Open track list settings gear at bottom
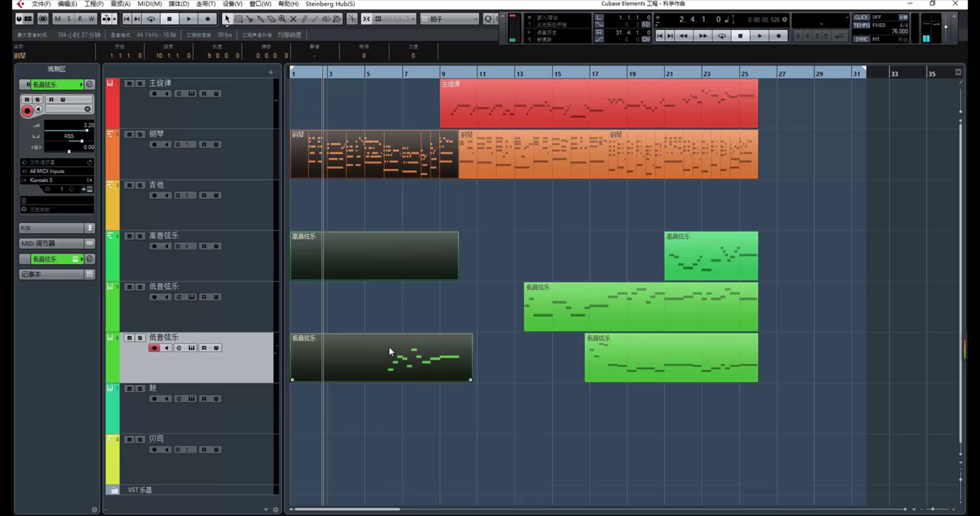This screenshot has width=980, height=516. (x=276, y=510)
